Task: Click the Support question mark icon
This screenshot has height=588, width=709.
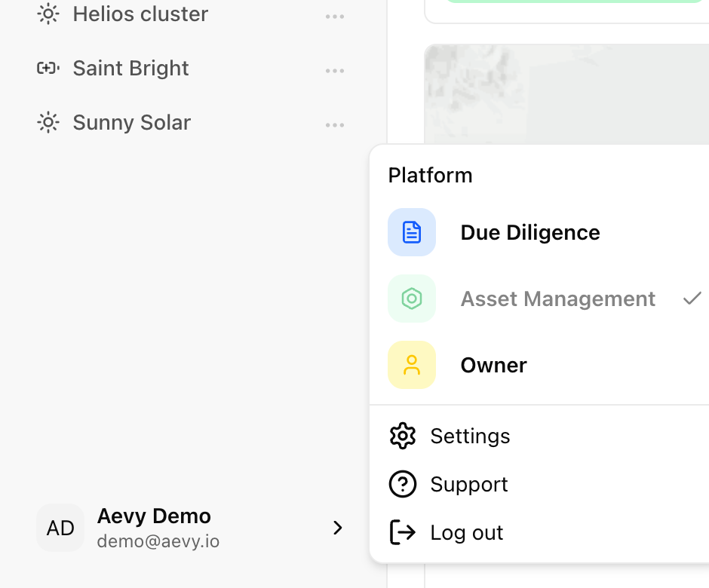Action: pos(403,484)
